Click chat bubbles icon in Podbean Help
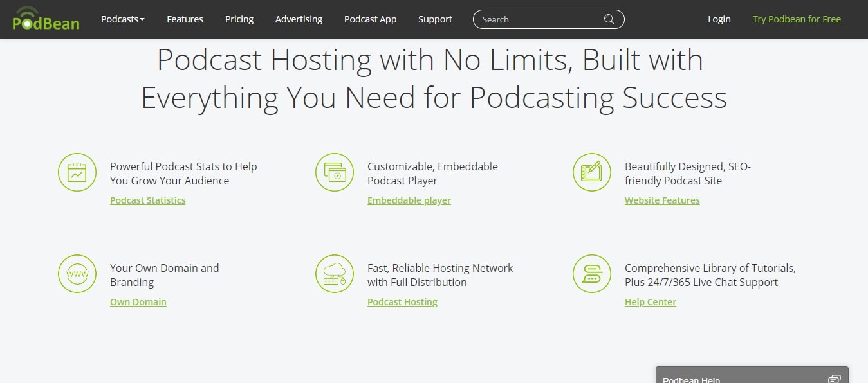 click(x=834, y=379)
